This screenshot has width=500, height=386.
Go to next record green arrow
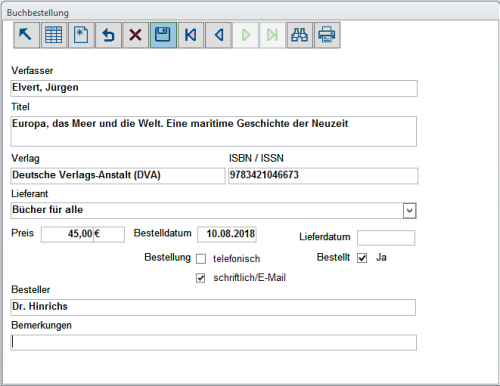click(x=245, y=35)
